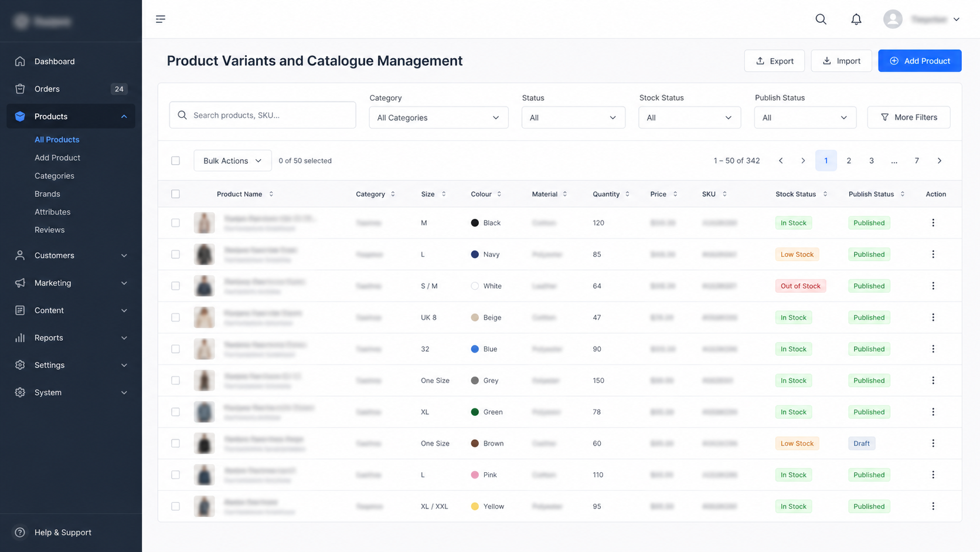Open Categories submenu item

click(55, 176)
